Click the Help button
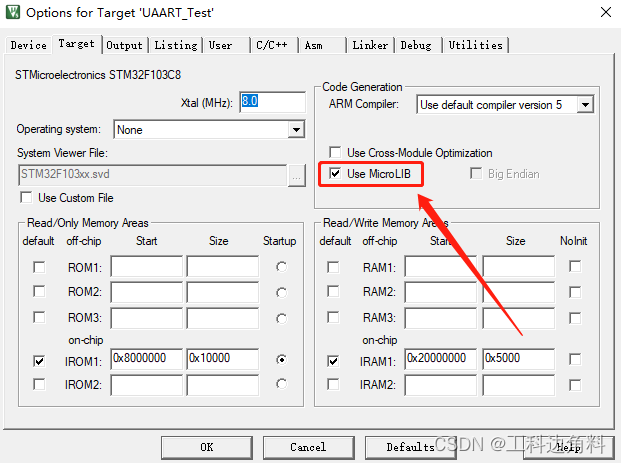This screenshot has width=621, height=463. point(569,448)
